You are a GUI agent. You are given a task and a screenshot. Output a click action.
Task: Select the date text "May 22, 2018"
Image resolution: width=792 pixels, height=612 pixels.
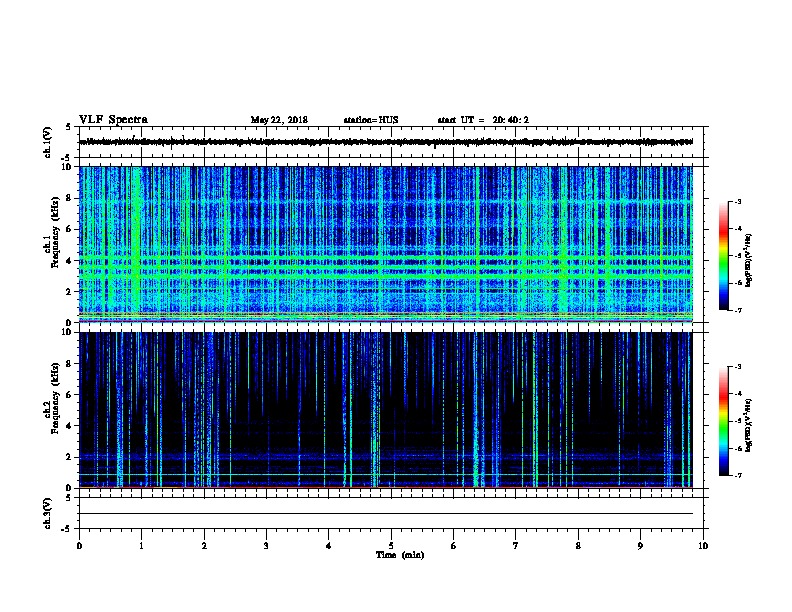coord(279,120)
